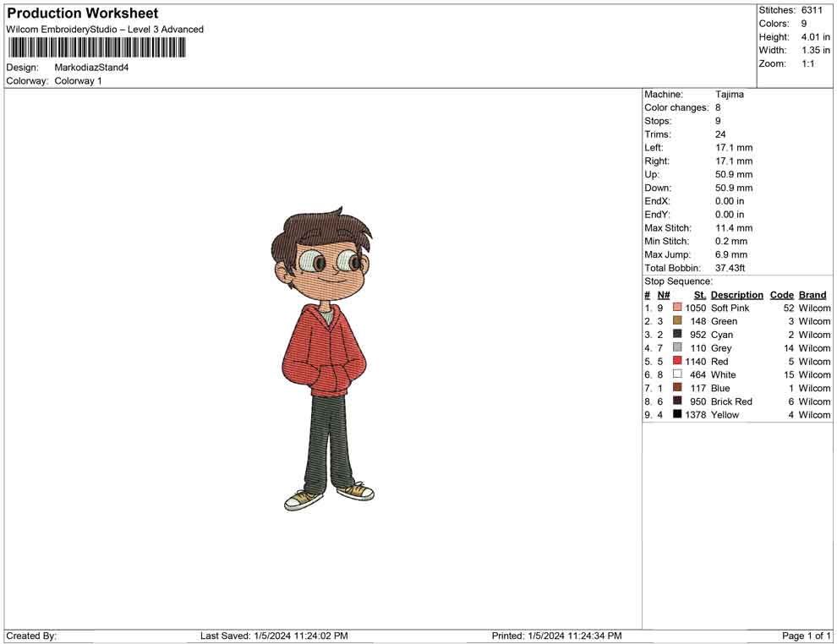The height and width of the screenshot is (644, 837).
Task: Click the Green thread color swatch
Action: pos(677,320)
